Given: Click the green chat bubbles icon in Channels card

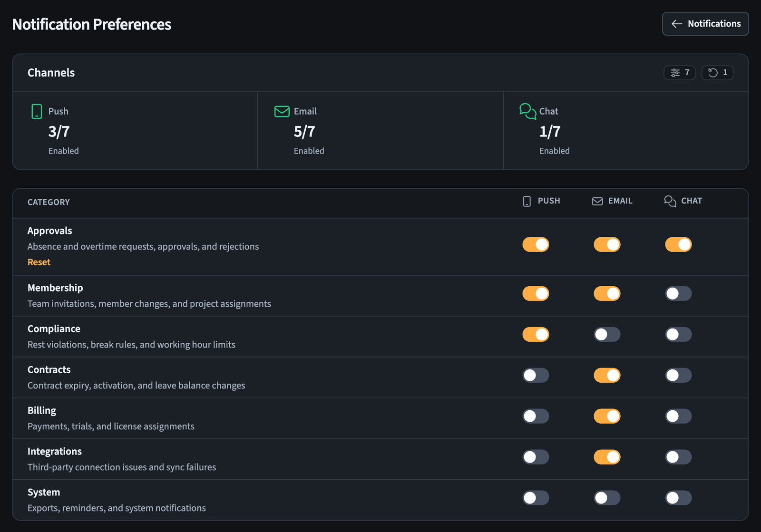Looking at the screenshot, I should (x=528, y=111).
